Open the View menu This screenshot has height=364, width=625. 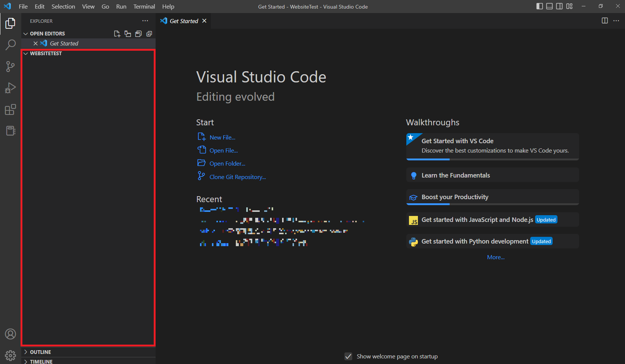(88, 6)
